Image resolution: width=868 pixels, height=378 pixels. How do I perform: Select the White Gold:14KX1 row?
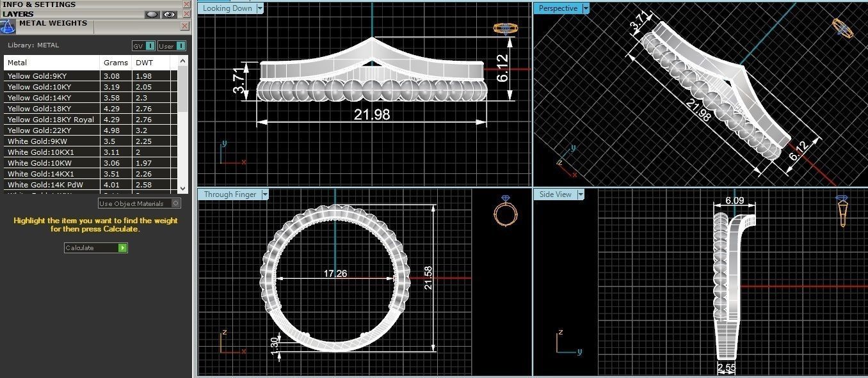[91, 174]
